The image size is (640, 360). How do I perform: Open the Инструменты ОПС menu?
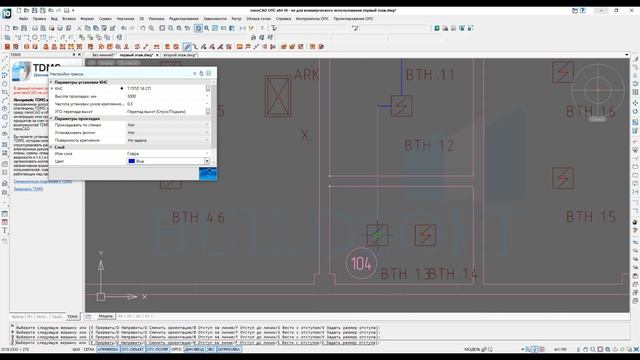tap(312, 19)
